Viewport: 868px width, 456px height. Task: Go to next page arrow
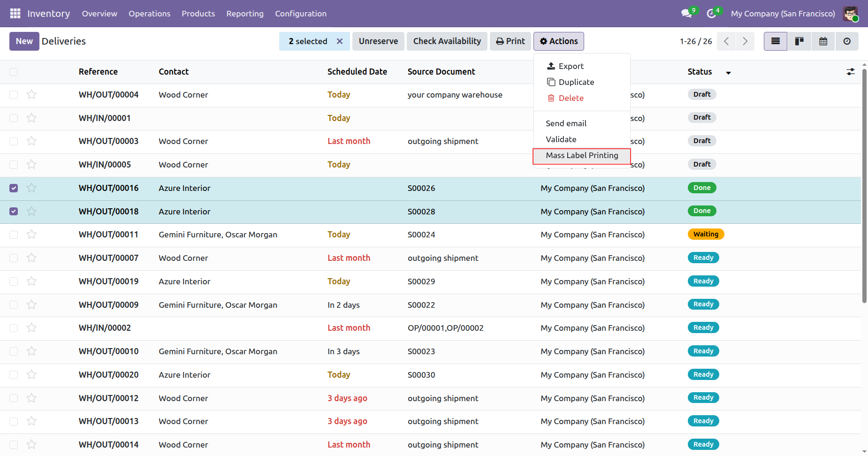[x=745, y=41]
